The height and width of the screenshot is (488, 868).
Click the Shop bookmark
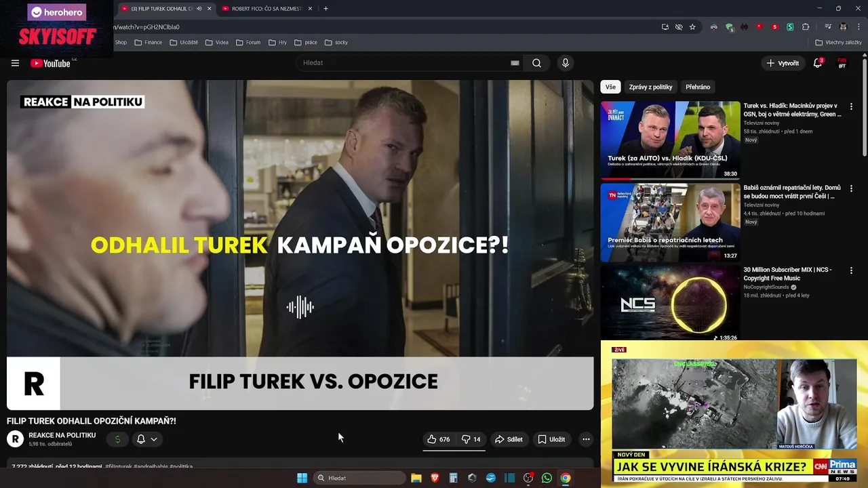point(121,42)
